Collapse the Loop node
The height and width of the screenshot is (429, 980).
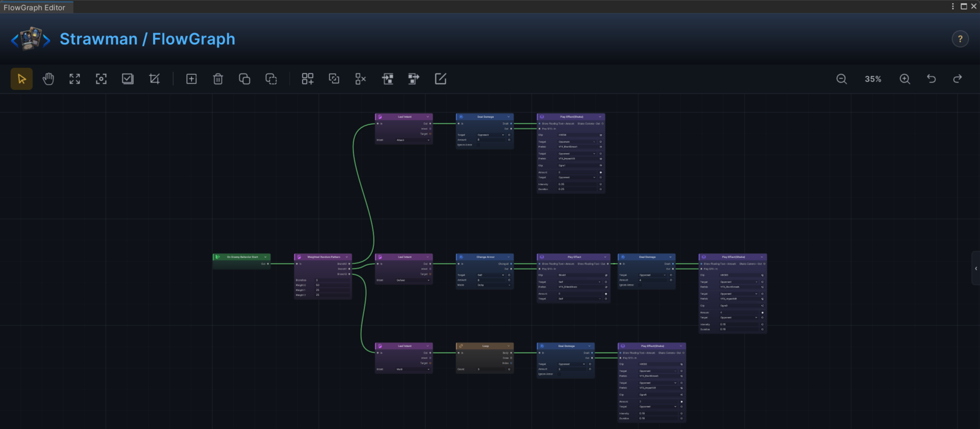508,346
